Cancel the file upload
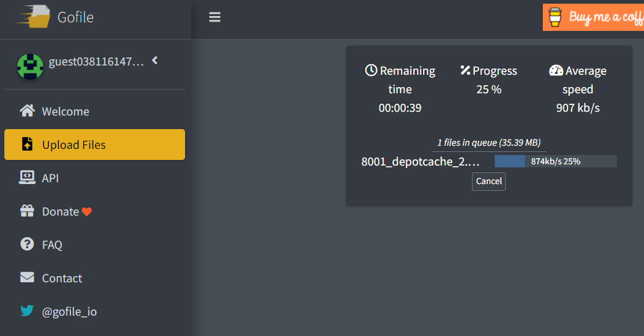 coord(489,181)
